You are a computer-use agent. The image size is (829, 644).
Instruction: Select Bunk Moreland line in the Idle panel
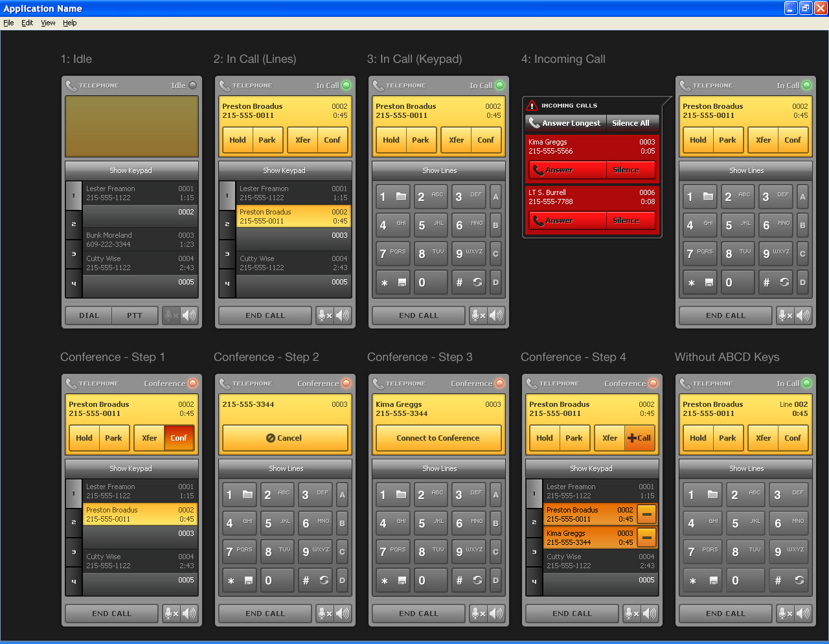click(139, 240)
